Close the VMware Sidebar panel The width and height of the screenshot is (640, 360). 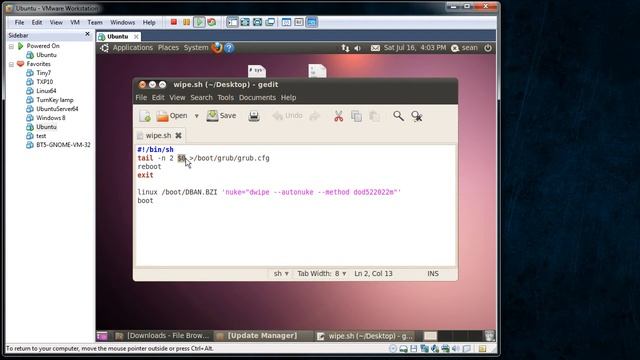[x=87, y=34]
